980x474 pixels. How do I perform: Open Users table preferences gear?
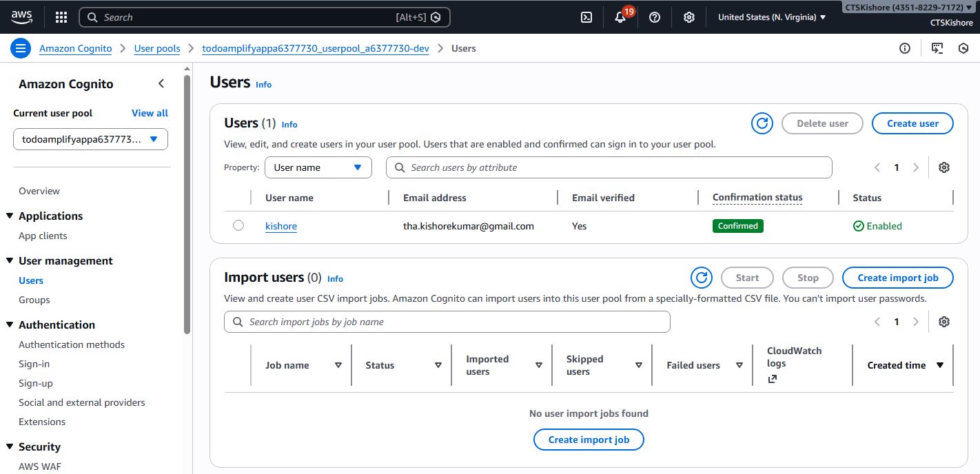pyautogui.click(x=944, y=167)
